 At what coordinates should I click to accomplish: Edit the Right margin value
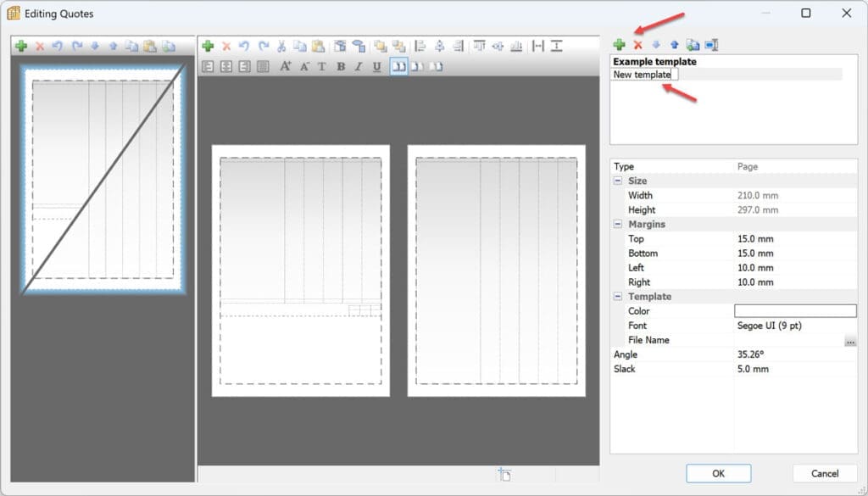pos(795,282)
